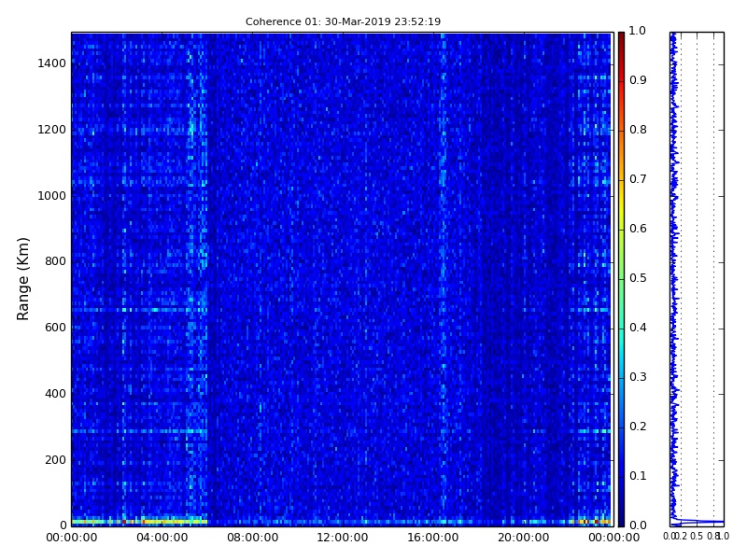Viewport: 747px width, 560px height.
Task: Click the 1200 range tick label
Action: (x=52, y=129)
